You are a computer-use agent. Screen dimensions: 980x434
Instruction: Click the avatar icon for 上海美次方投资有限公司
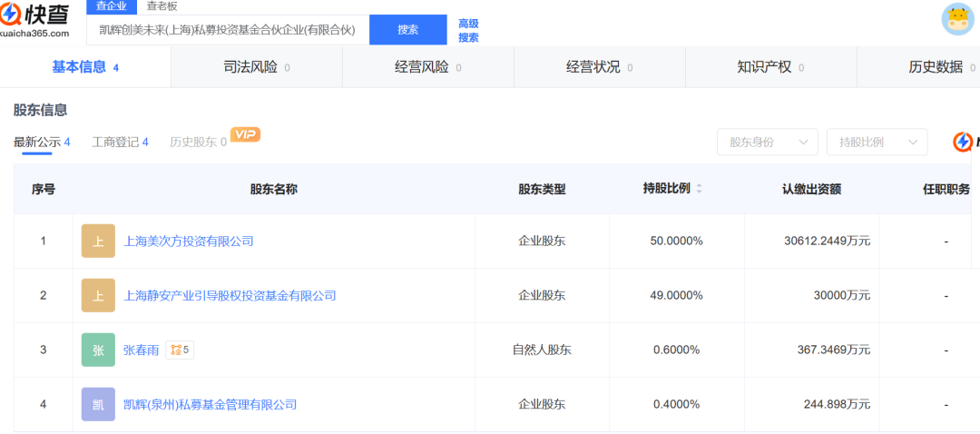click(x=98, y=242)
